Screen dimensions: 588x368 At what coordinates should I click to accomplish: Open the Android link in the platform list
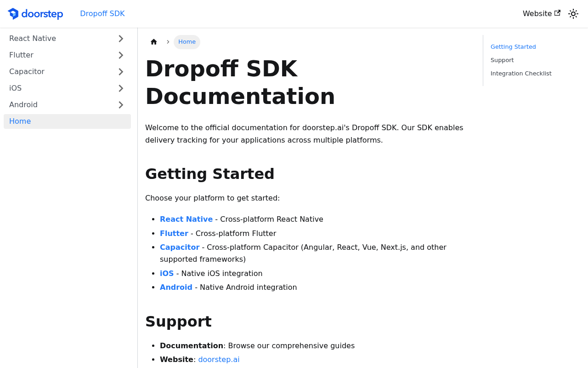(x=176, y=287)
